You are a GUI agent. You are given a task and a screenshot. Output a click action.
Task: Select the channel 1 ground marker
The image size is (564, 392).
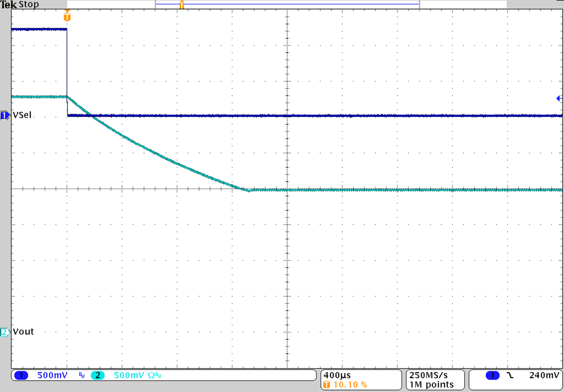coord(5,115)
